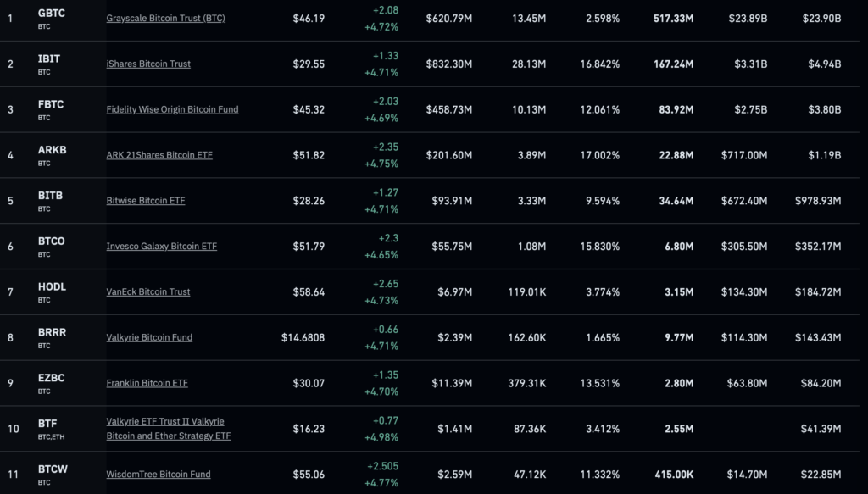Select the IBIT ticker symbol
This screenshot has height=494, width=868.
click(49, 58)
